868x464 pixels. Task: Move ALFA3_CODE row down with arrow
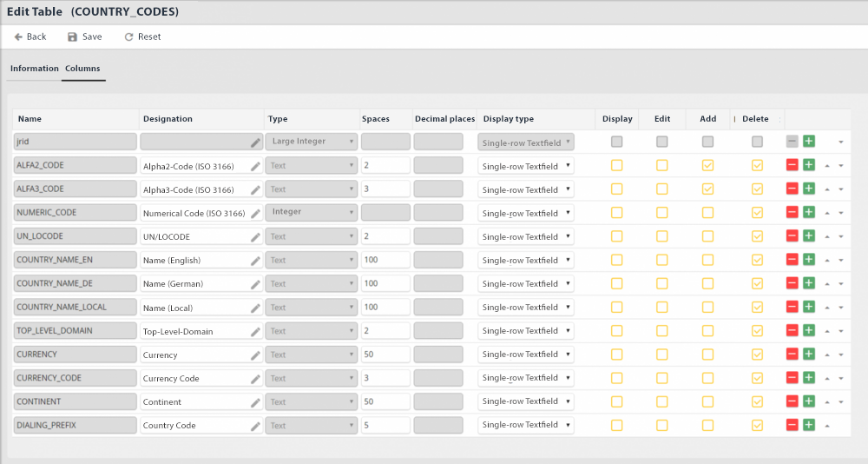coord(841,189)
